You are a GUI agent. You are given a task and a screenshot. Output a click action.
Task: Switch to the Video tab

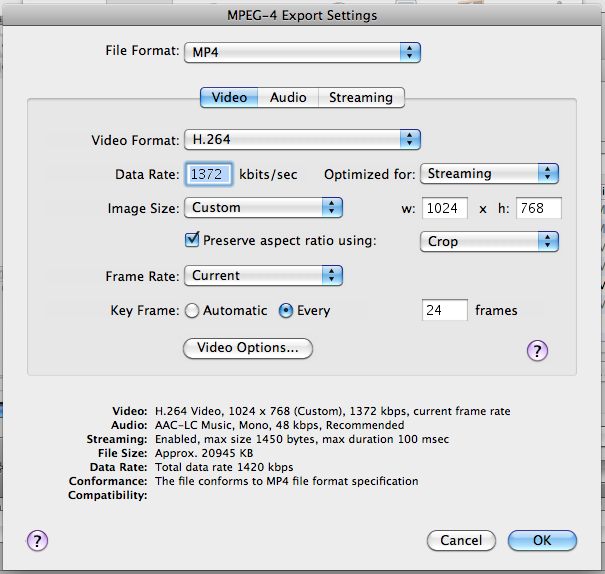click(x=229, y=97)
